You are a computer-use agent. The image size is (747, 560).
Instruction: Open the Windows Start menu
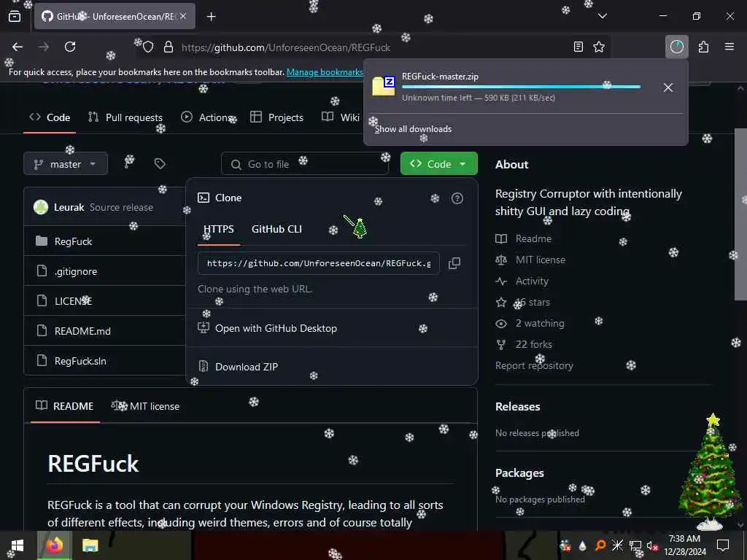click(x=18, y=545)
